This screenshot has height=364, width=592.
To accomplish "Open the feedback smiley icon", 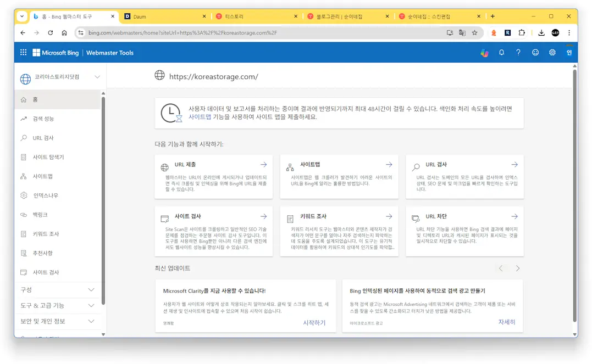I will click(535, 52).
